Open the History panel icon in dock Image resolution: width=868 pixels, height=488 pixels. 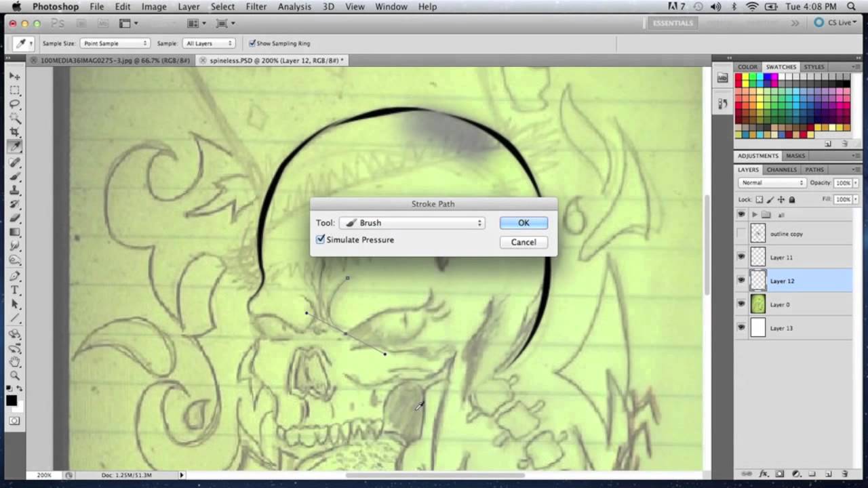[722, 104]
